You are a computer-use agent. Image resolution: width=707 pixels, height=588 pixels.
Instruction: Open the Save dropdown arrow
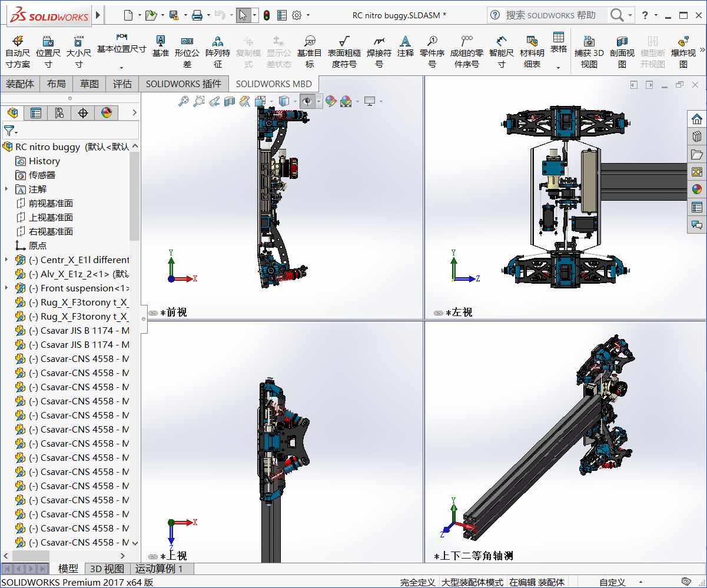pyautogui.click(x=185, y=15)
